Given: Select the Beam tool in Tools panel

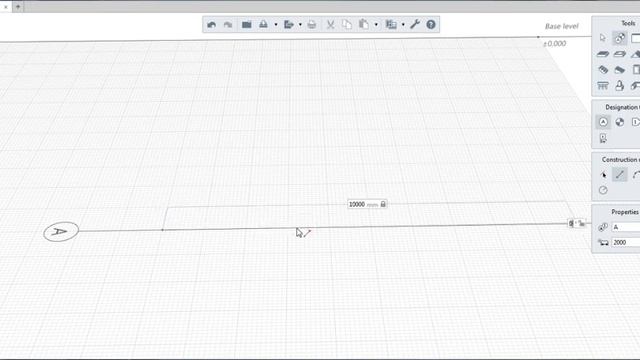Looking at the screenshot, I should [x=620, y=70].
